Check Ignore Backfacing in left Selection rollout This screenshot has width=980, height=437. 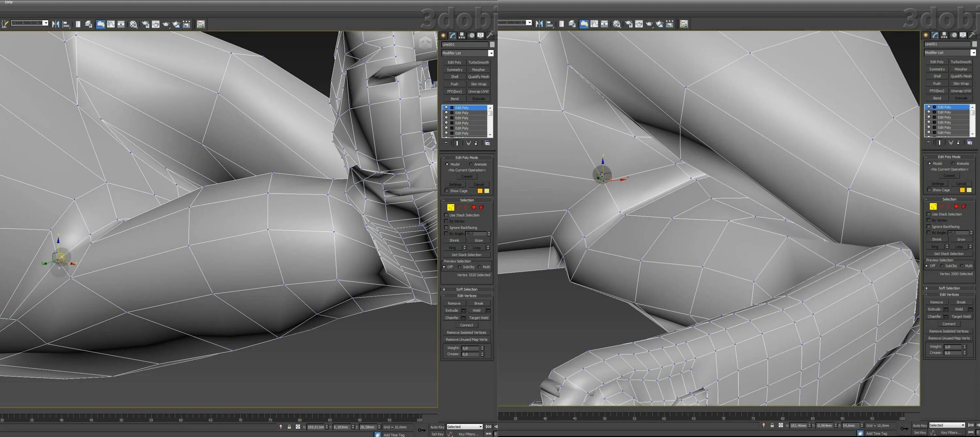coord(446,227)
